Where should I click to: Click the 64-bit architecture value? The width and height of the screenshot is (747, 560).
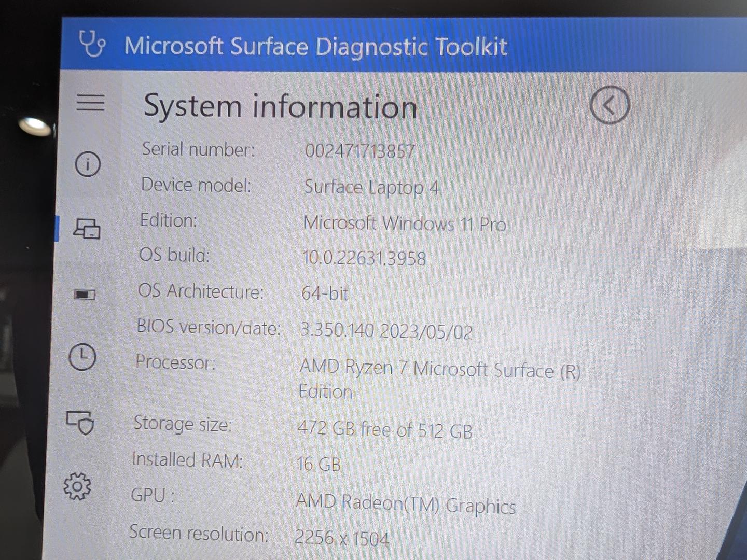pyautogui.click(x=325, y=293)
